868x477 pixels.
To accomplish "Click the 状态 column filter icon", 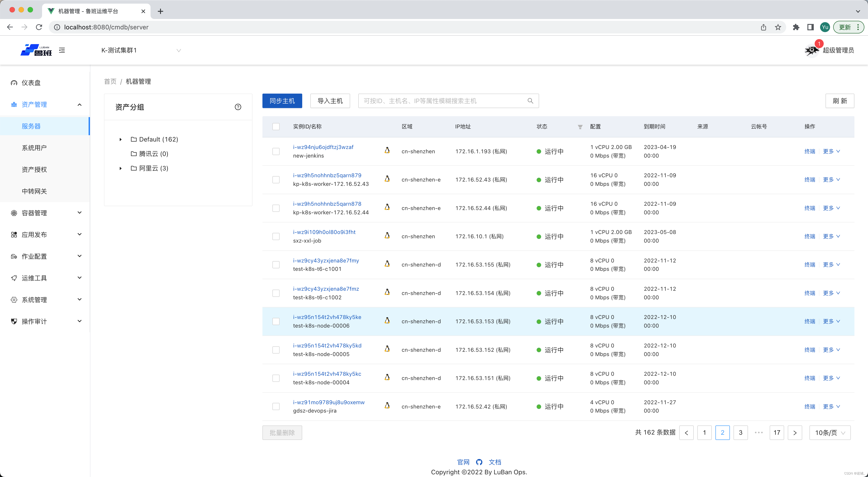I will click(580, 127).
